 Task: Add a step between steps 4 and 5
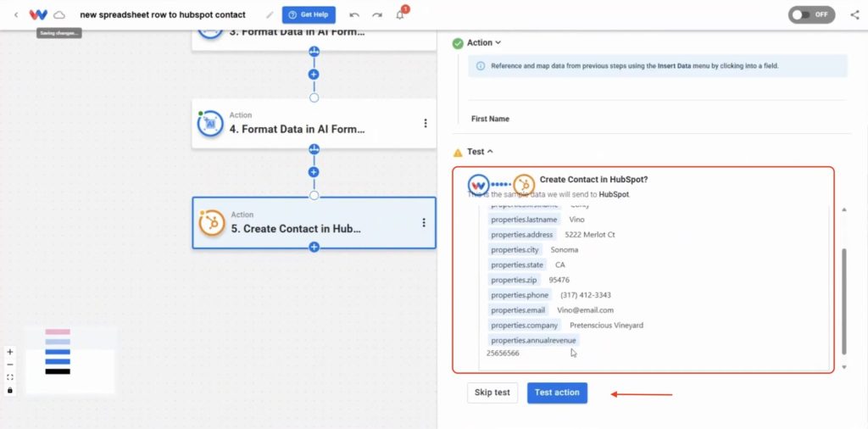(314, 172)
